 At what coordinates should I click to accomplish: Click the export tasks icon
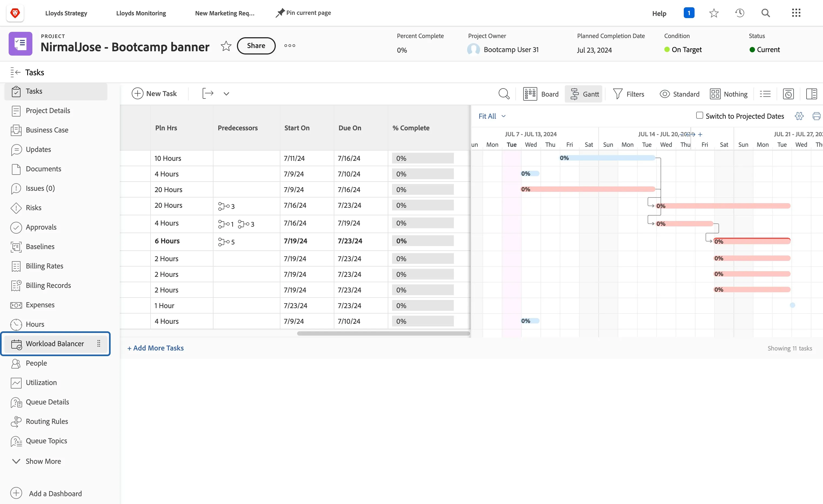click(208, 94)
